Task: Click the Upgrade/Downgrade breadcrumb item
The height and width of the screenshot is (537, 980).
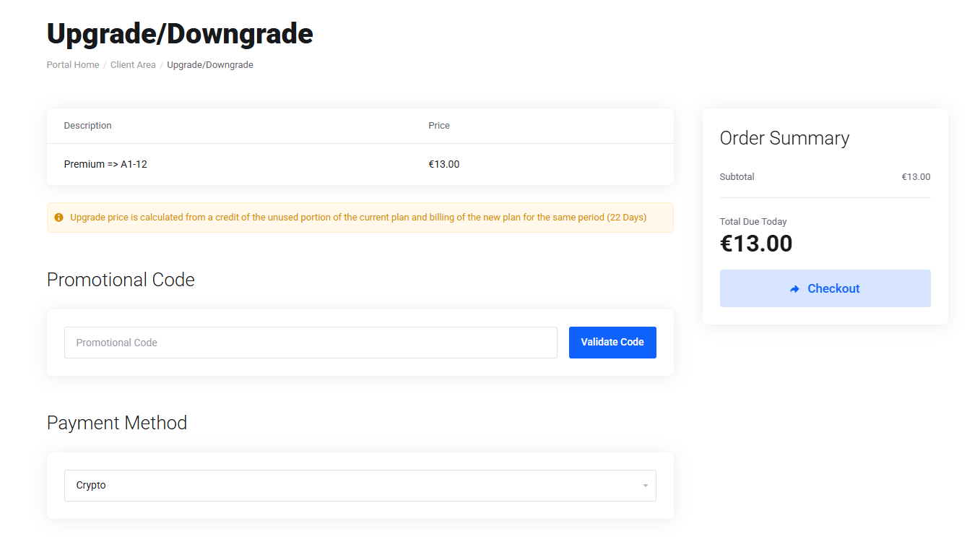Action: [210, 65]
